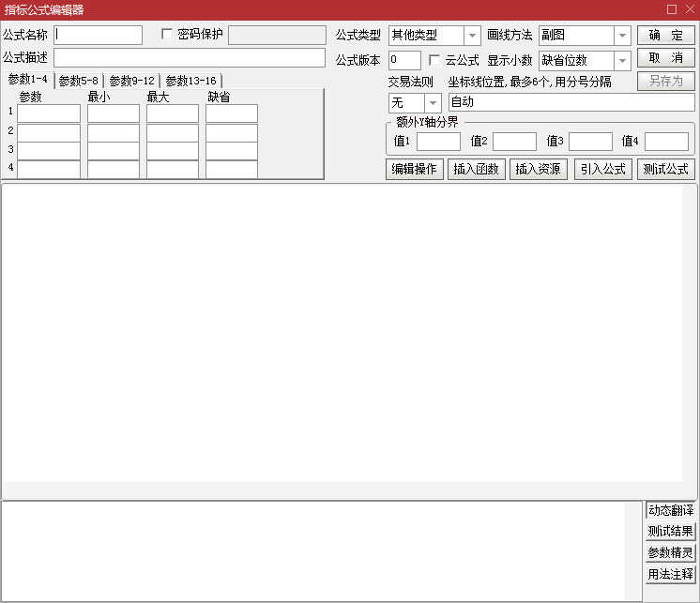Image resolution: width=700 pixels, height=603 pixels.
Task: Click row 4 参数 name field
Action: click(49, 170)
